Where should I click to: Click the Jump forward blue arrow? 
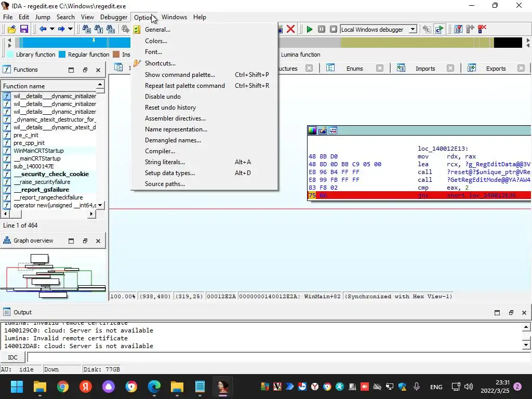(x=61, y=29)
